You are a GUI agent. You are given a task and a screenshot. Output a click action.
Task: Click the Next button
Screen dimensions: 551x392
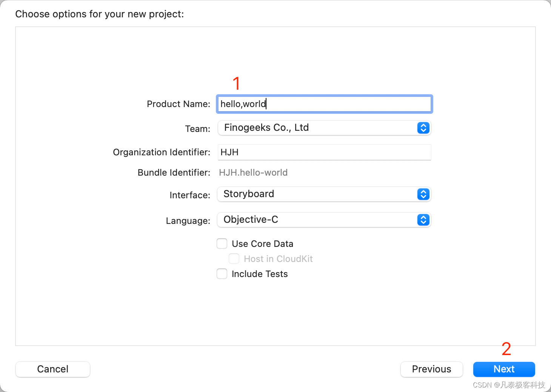pyautogui.click(x=504, y=369)
